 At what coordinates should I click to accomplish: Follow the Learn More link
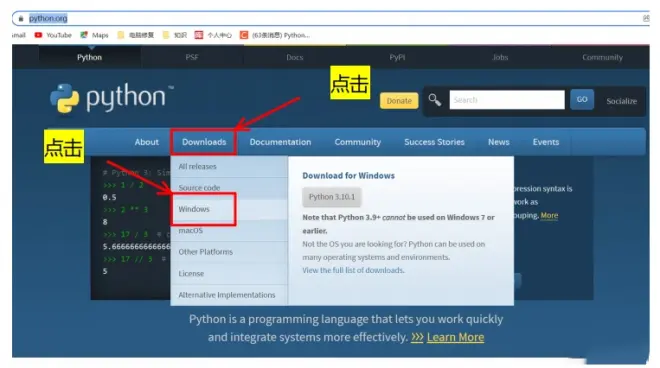pos(455,337)
